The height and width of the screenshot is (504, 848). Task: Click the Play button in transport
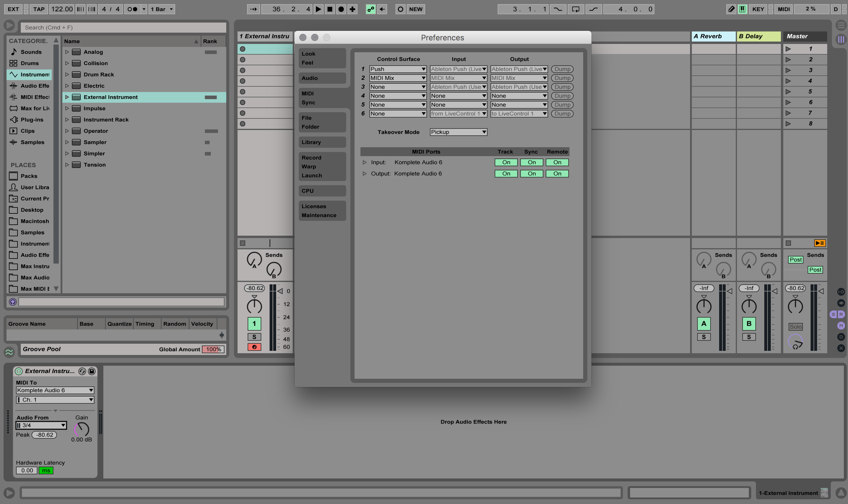[x=318, y=9]
